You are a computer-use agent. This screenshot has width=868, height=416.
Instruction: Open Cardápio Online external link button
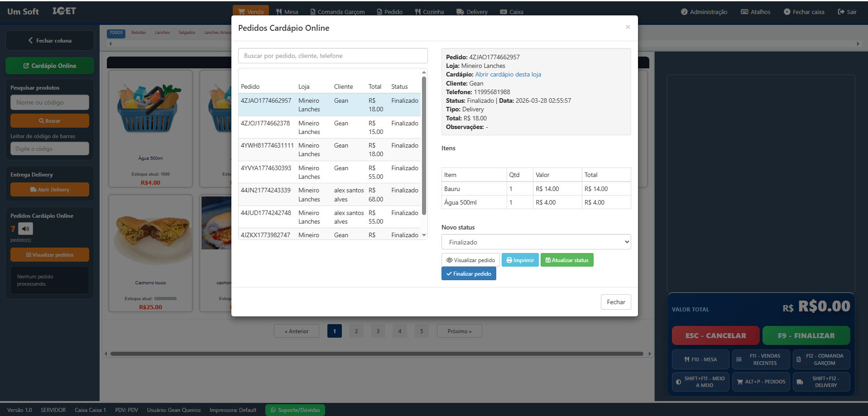click(50, 66)
